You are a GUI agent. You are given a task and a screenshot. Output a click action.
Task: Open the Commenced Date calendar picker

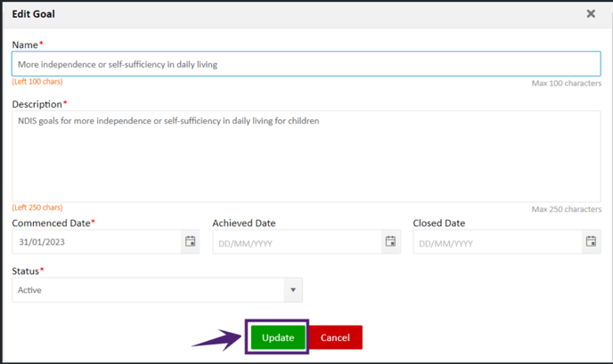[191, 242]
